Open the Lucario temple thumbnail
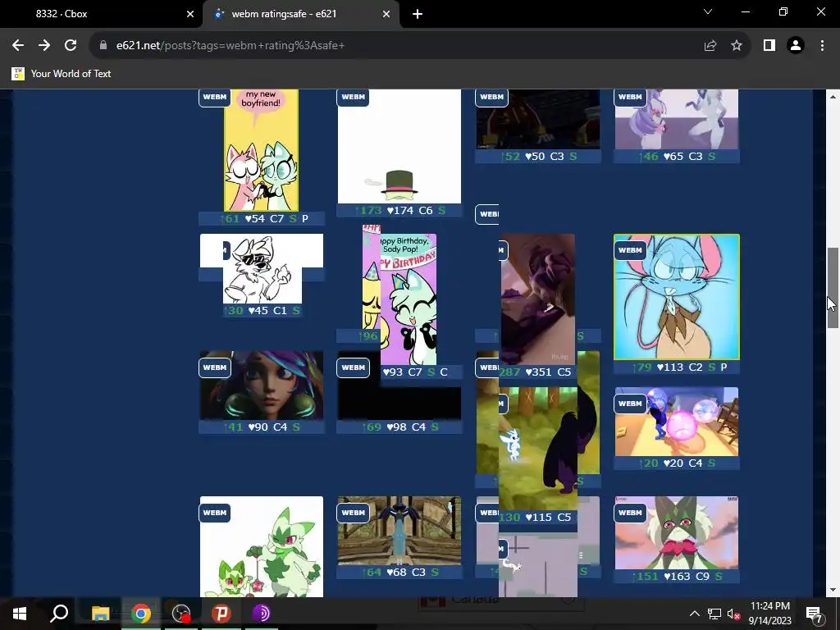 coord(399,531)
